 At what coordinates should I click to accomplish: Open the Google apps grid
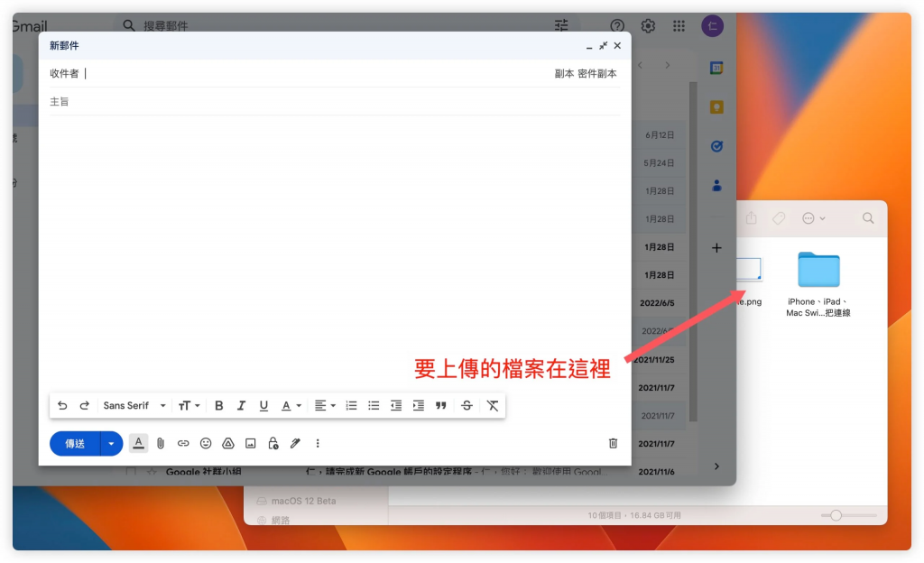[679, 26]
